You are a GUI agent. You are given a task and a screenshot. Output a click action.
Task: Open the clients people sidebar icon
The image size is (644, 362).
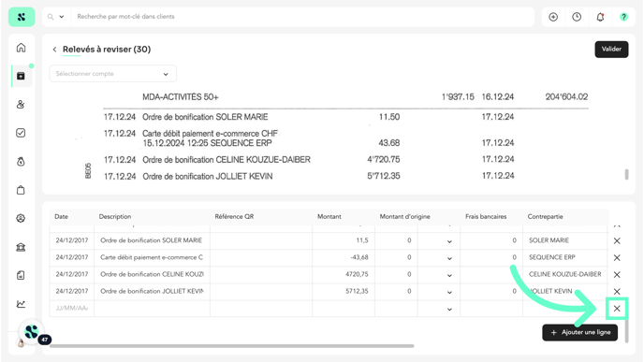pyautogui.click(x=21, y=104)
